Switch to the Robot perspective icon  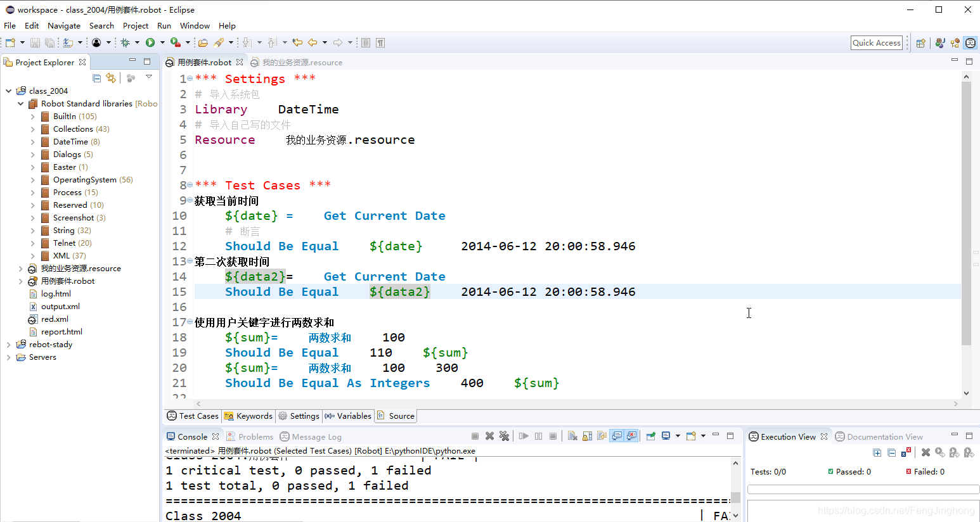point(970,43)
